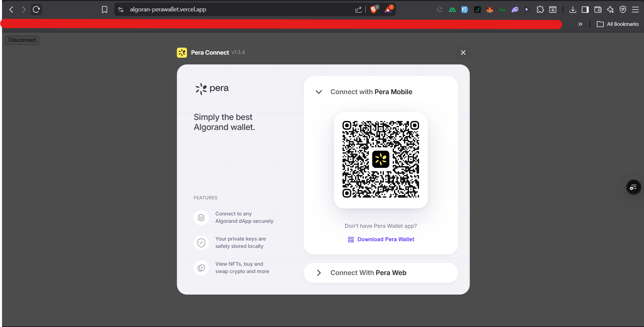The height and width of the screenshot is (327, 644).
Task: Expand hidden bookmarks with double chevron
Action: (580, 24)
